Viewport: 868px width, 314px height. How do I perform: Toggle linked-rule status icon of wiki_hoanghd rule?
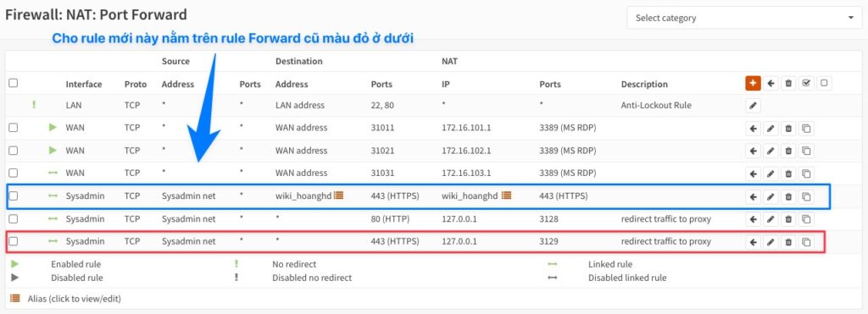(x=53, y=196)
